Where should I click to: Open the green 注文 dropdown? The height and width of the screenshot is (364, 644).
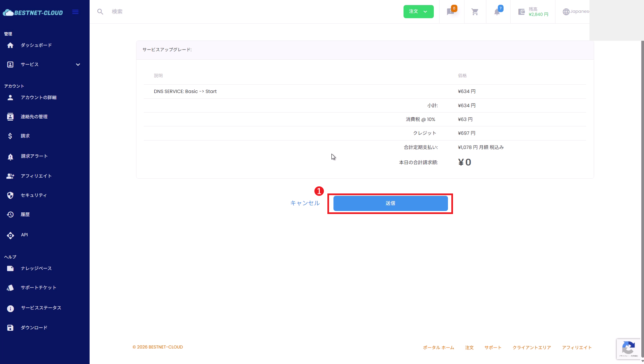click(x=418, y=12)
